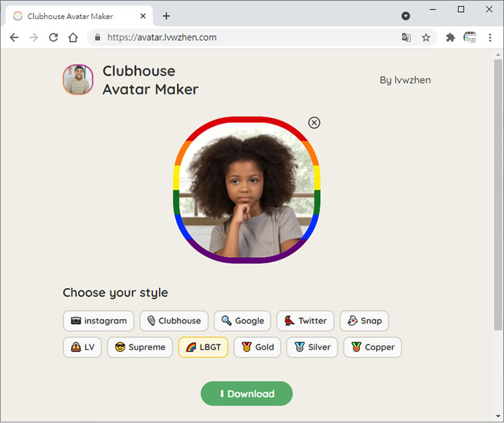Remove the avatar photo with the X icon
Viewport: 504px width, 423px height.
[x=314, y=122]
